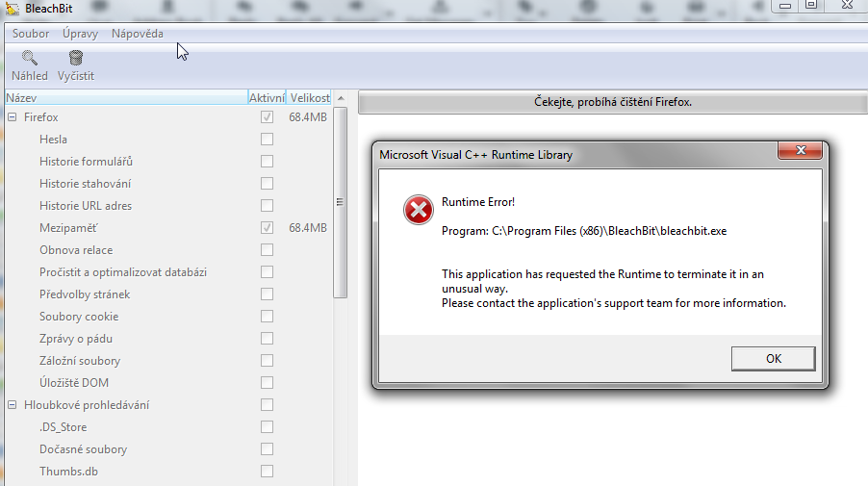Select the Historie URL adres item
This screenshot has height=486, width=868.
point(86,206)
